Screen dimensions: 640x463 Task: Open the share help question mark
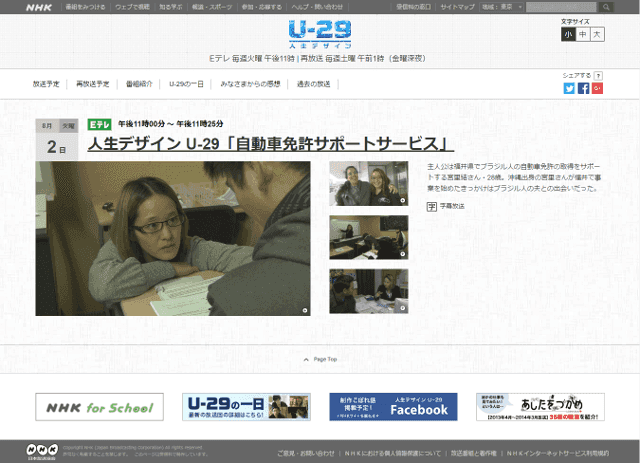point(598,76)
